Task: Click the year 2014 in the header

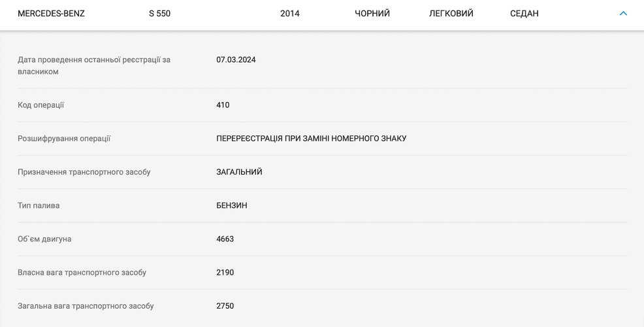Action: 289,14
